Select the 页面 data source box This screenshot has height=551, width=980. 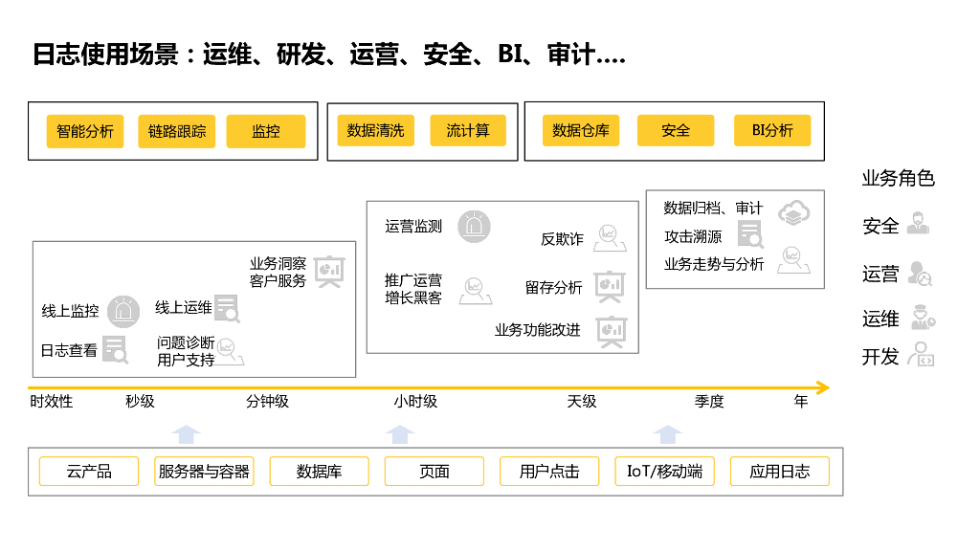(434, 471)
